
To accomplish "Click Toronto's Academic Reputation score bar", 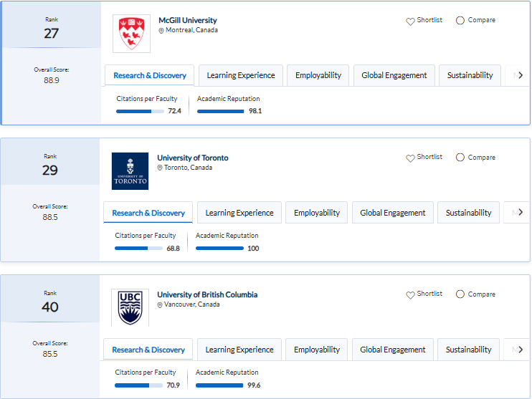I will [219, 249].
